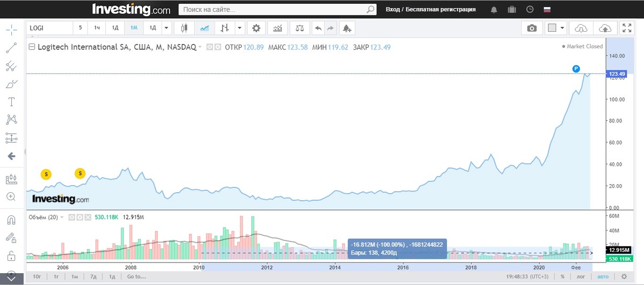
Task: Open the time interval dropdown arrow
Action: [166, 28]
